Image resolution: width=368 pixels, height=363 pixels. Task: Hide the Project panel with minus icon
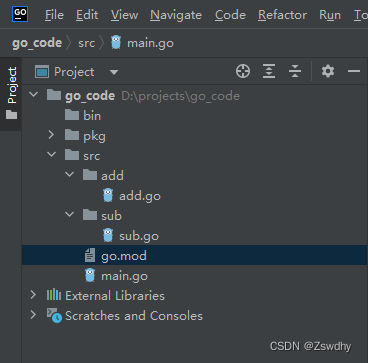[x=354, y=71]
